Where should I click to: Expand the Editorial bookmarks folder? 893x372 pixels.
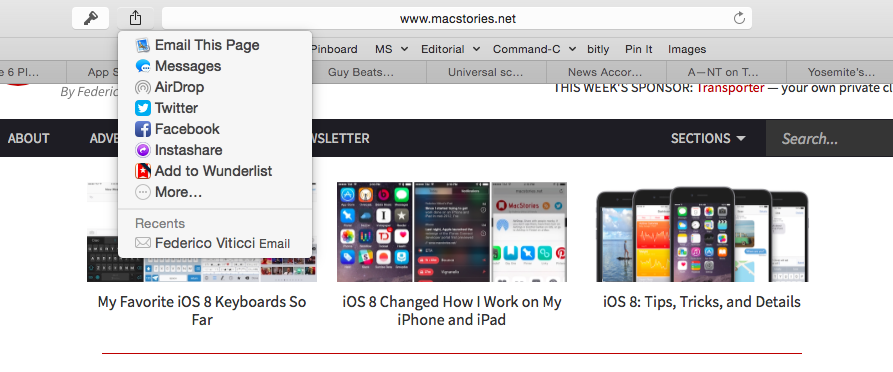coord(450,50)
